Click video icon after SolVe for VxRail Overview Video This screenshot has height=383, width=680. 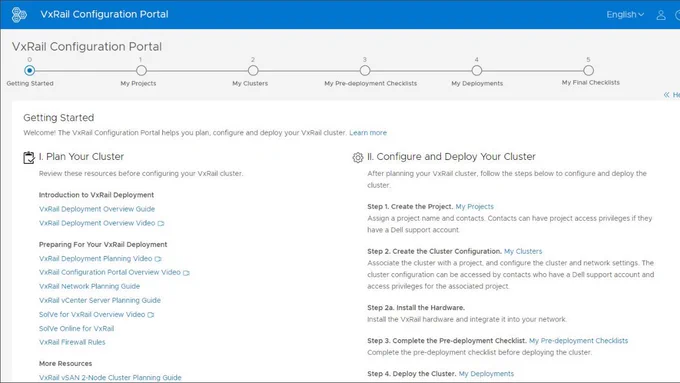[x=150, y=315]
